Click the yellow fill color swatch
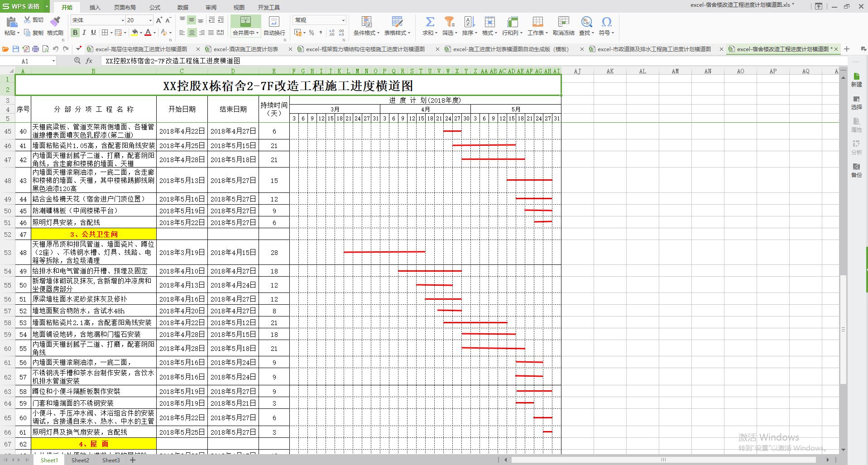This screenshot has height=465, width=868. point(134,33)
